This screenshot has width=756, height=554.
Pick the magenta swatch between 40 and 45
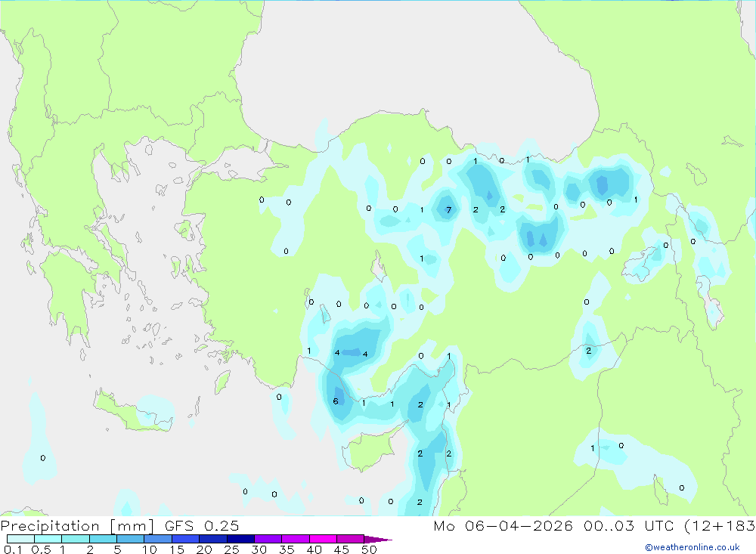(323, 539)
